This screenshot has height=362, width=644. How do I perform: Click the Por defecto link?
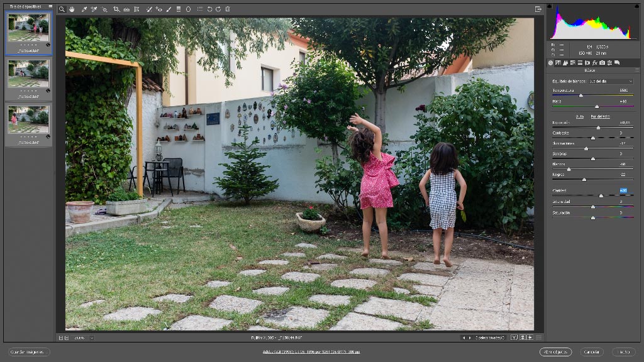[600, 116]
